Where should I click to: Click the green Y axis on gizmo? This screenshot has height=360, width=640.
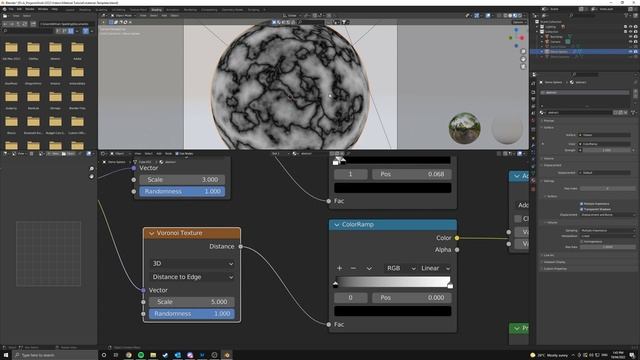511,38
